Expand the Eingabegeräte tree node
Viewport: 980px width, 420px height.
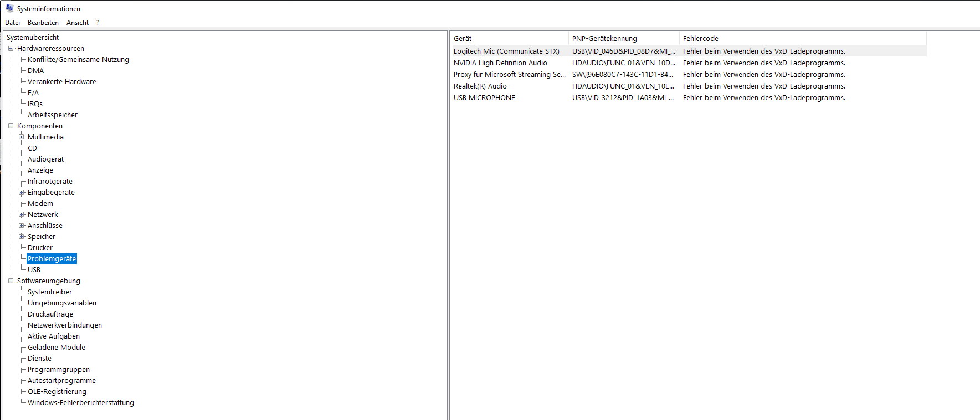click(22, 193)
